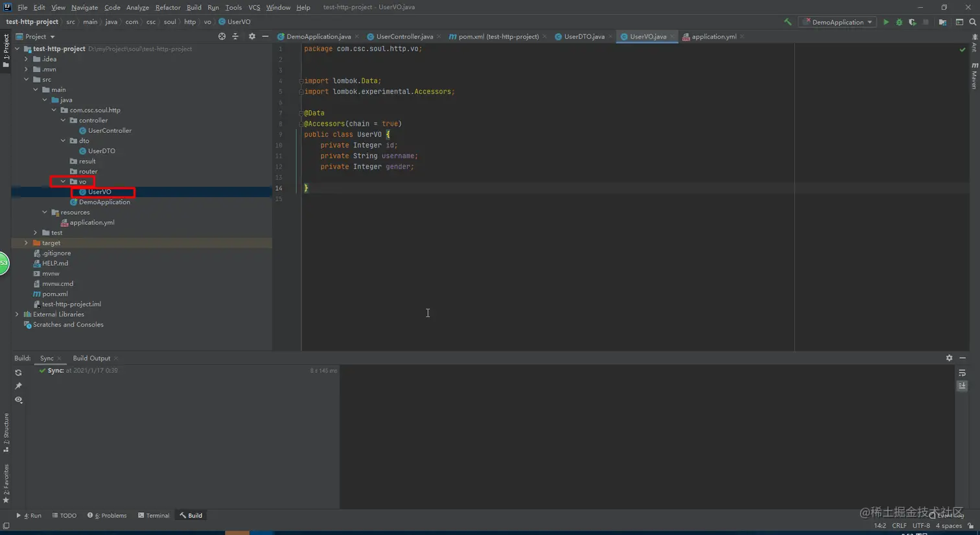Viewport: 980px width, 535px height.
Task: Start debugging with the bug icon
Action: click(899, 22)
